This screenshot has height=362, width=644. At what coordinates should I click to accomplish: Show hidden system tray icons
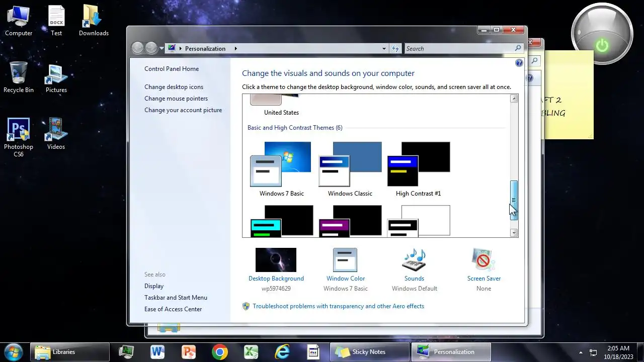581,352
